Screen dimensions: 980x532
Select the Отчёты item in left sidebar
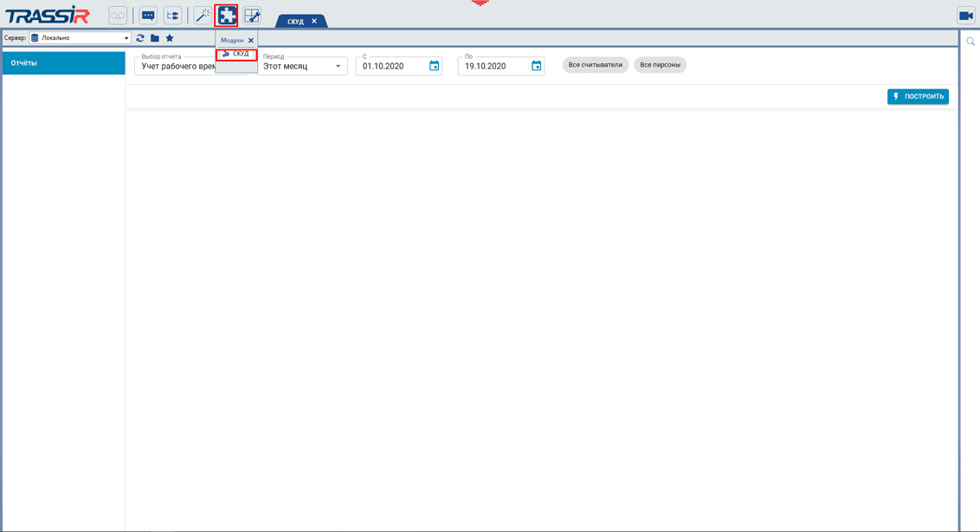click(x=64, y=63)
